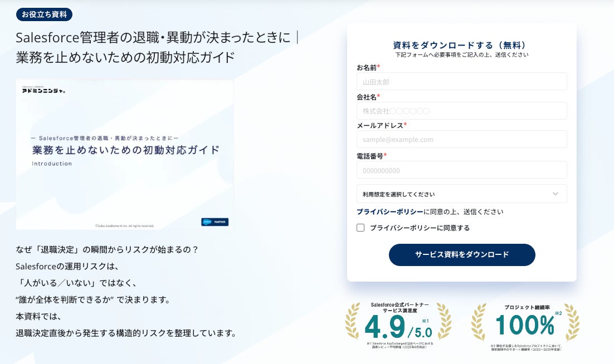This screenshot has width=614, height=364.
Task: Click the お名前 name input field
Action: click(462, 81)
